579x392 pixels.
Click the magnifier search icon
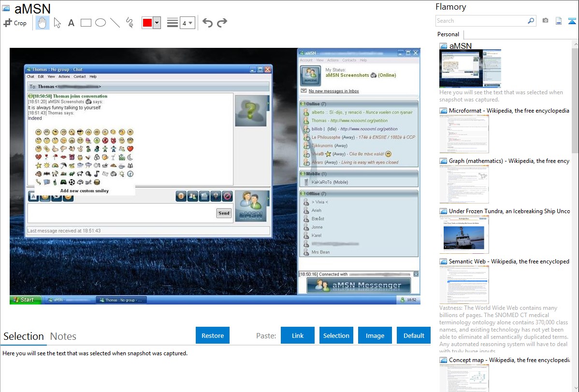(x=531, y=21)
